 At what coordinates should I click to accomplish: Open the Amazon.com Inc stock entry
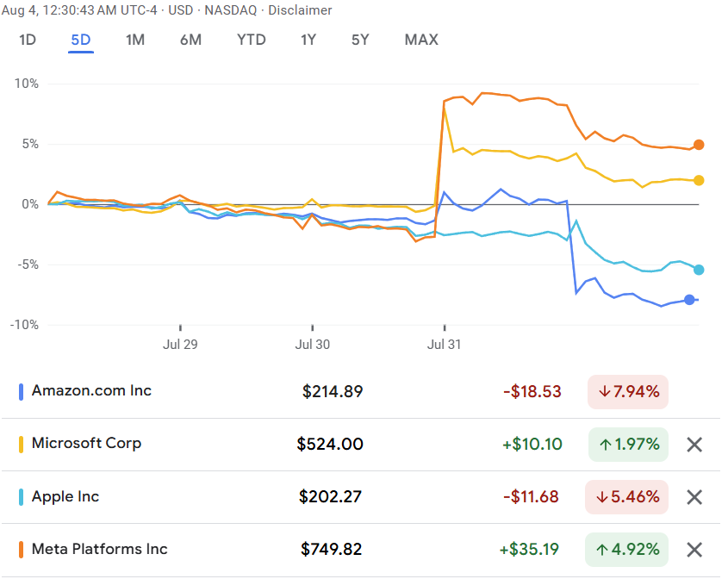(91, 391)
